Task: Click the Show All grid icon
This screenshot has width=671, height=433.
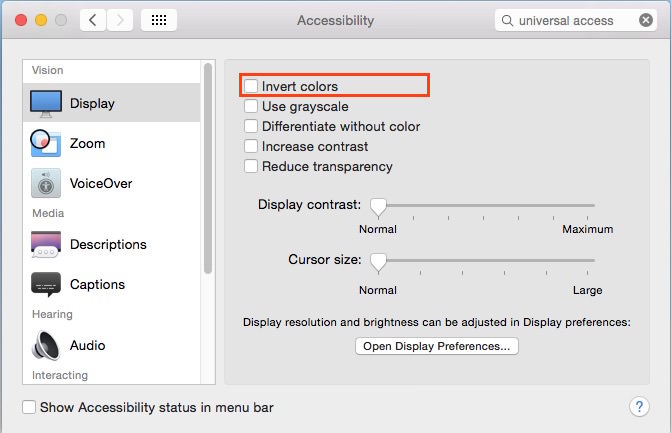Action: pyautogui.click(x=159, y=20)
